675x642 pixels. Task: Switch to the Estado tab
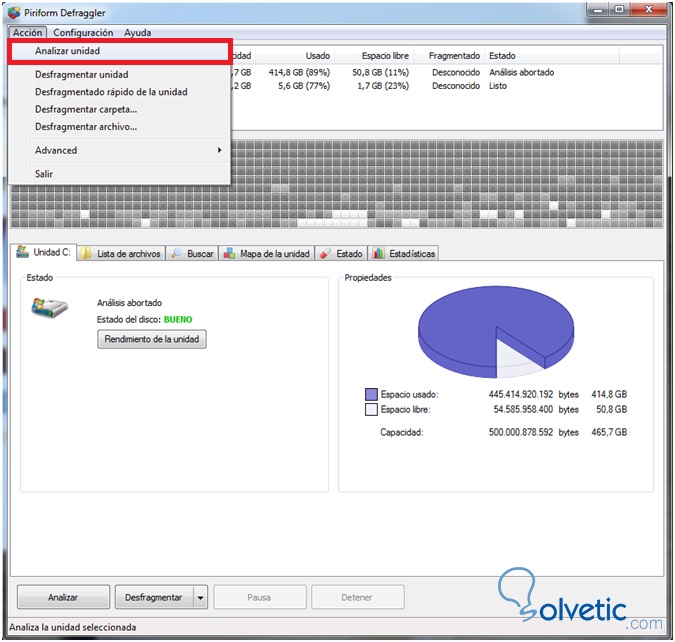(341, 254)
